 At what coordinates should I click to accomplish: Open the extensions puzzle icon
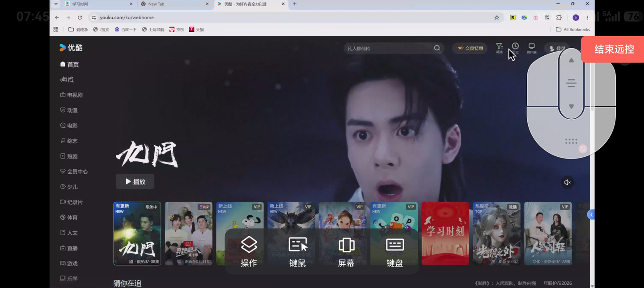click(559, 17)
